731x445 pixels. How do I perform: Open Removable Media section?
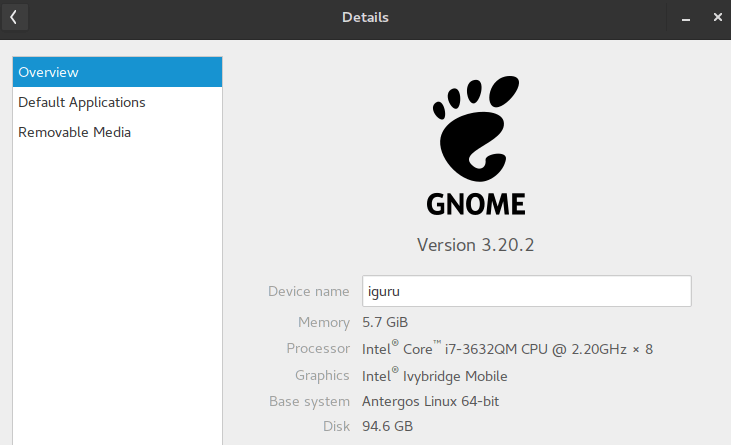[x=117, y=132]
